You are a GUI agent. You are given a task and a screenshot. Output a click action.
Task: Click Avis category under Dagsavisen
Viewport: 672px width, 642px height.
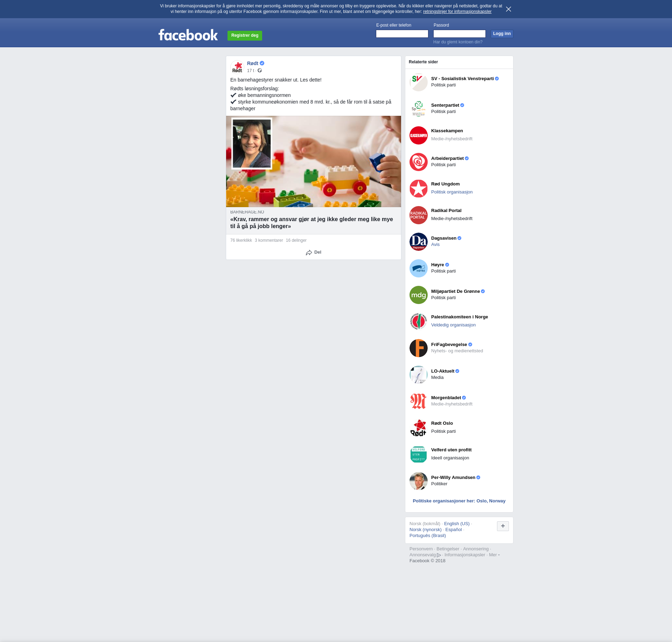coord(435,245)
